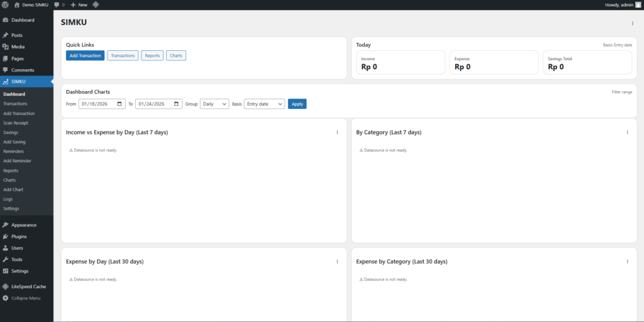Click the From date input field
Screen dimensions: 644x322
97,104
